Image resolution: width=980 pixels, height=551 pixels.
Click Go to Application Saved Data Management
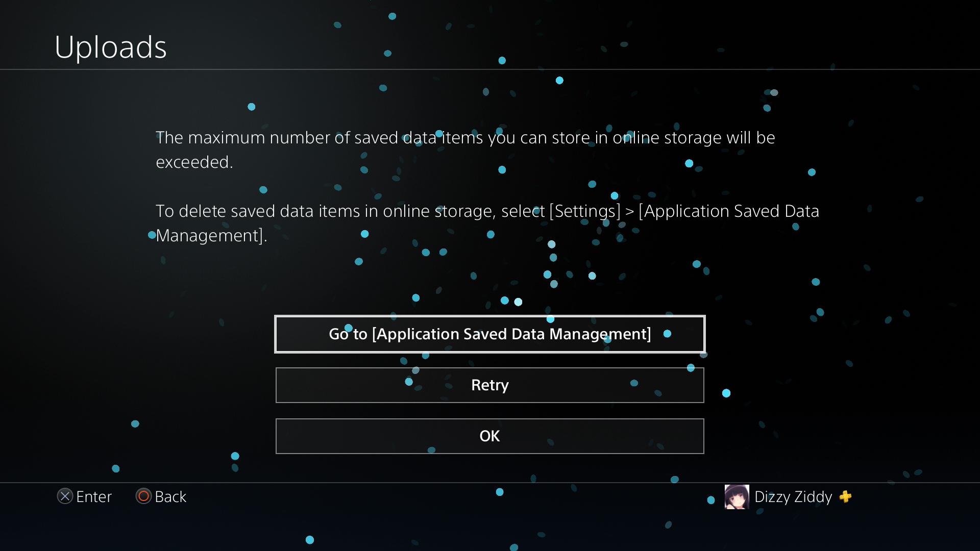click(x=489, y=333)
